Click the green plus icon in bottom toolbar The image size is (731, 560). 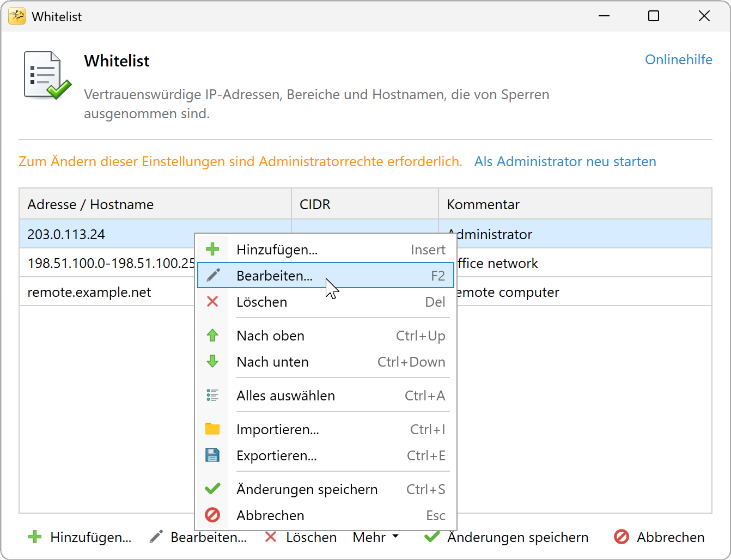pos(35,537)
